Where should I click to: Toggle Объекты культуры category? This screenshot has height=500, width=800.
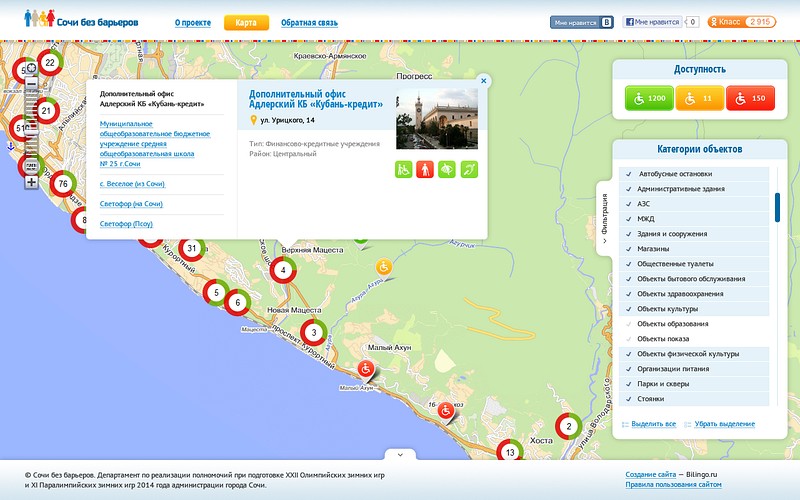[x=694, y=309]
